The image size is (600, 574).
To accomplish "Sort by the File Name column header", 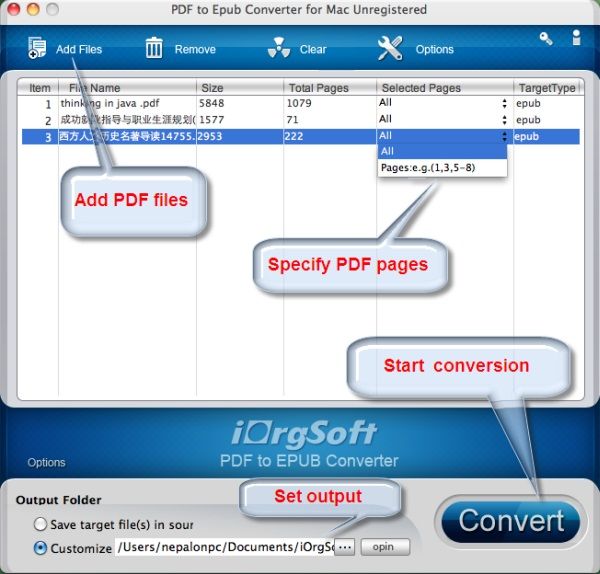I will pyautogui.click(x=127, y=88).
